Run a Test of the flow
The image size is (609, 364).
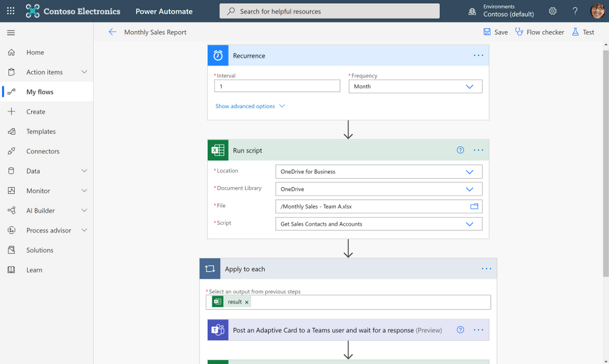pos(583,32)
